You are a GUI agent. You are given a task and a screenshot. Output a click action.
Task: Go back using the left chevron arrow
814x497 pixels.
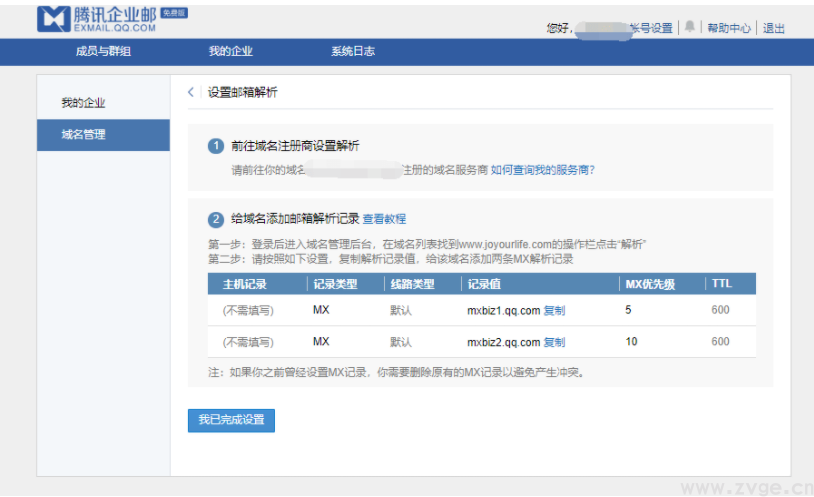[x=191, y=92]
